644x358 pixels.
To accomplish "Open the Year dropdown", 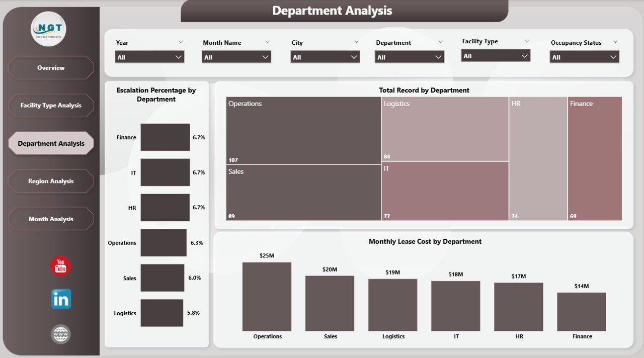I will [x=149, y=57].
